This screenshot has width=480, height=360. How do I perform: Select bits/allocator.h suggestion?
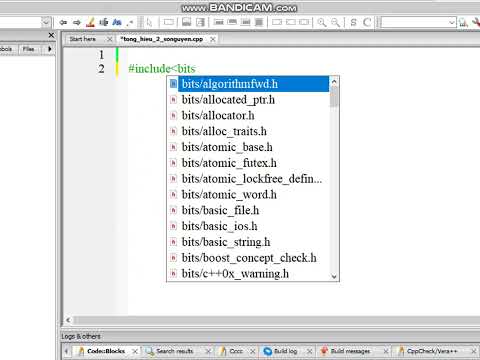click(x=248, y=115)
